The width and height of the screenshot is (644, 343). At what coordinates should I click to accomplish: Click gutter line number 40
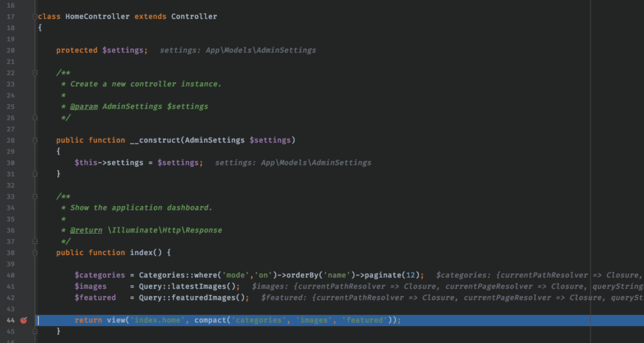point(11,275)
